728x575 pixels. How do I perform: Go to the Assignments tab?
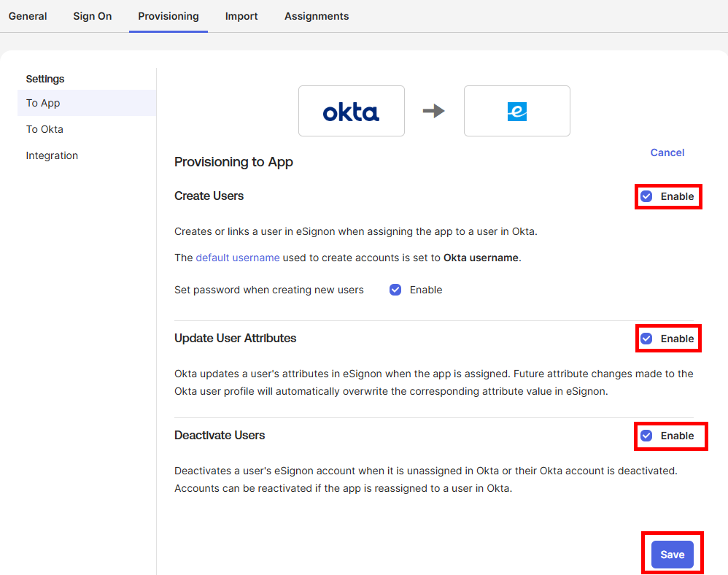[x=317, y=16]
